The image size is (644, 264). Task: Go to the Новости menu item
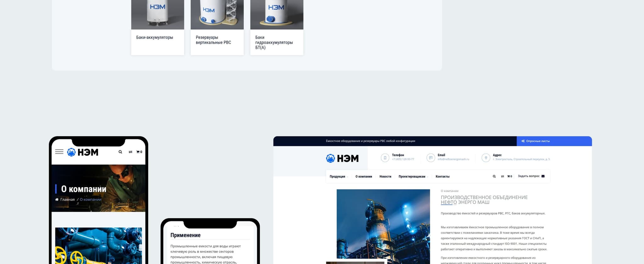[x=385, y=176]
